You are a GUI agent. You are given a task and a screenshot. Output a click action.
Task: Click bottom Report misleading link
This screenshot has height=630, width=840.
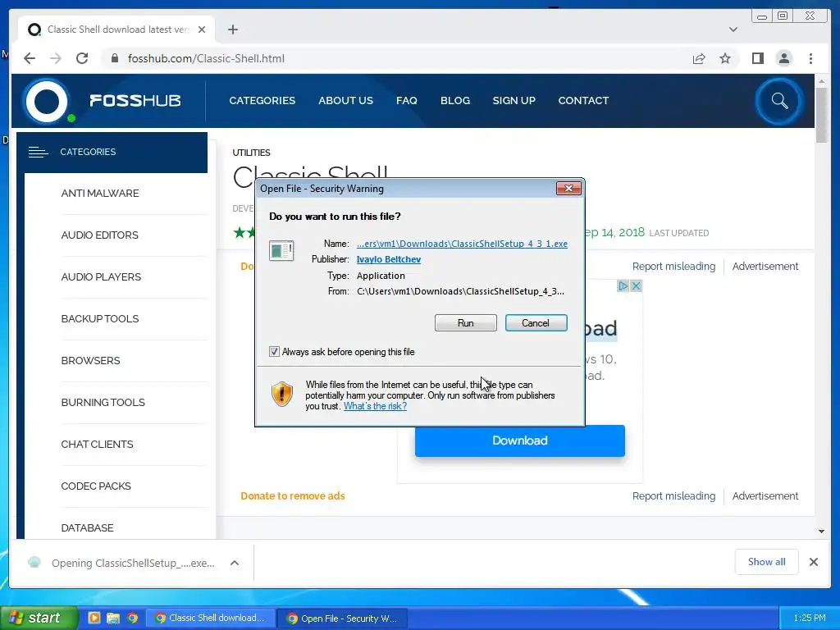click(x=673, y=496)
